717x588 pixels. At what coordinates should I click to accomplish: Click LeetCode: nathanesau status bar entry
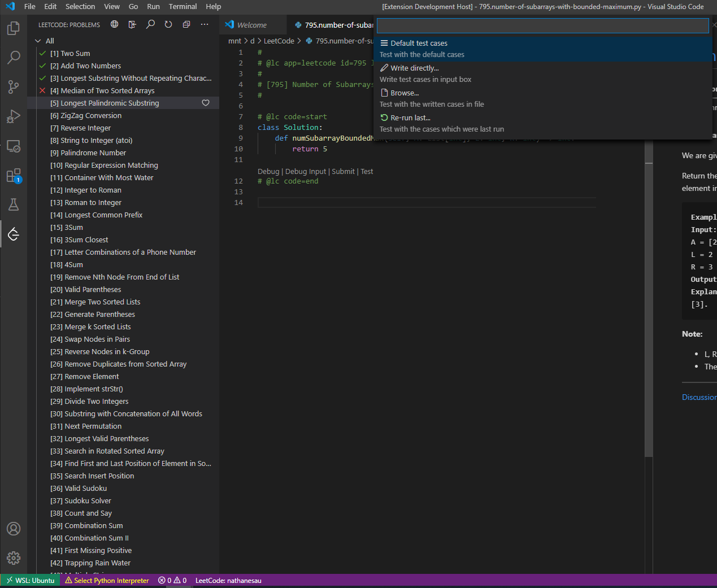coord(228,581)
